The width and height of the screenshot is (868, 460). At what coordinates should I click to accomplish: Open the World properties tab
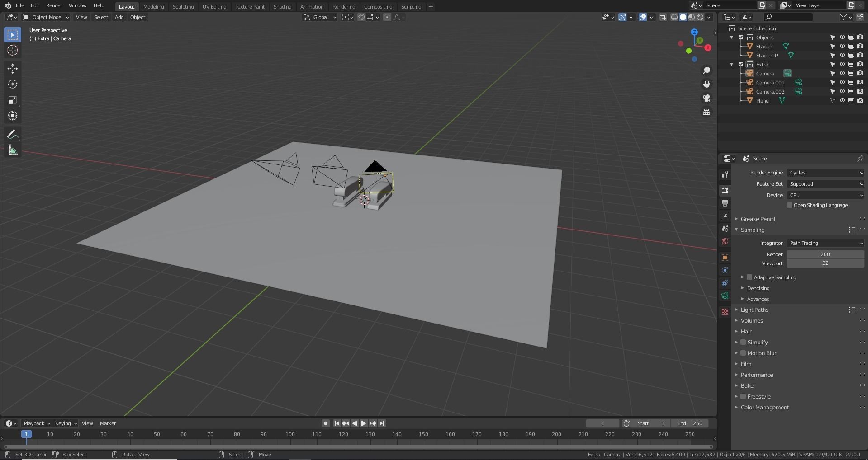click(725, 241)
